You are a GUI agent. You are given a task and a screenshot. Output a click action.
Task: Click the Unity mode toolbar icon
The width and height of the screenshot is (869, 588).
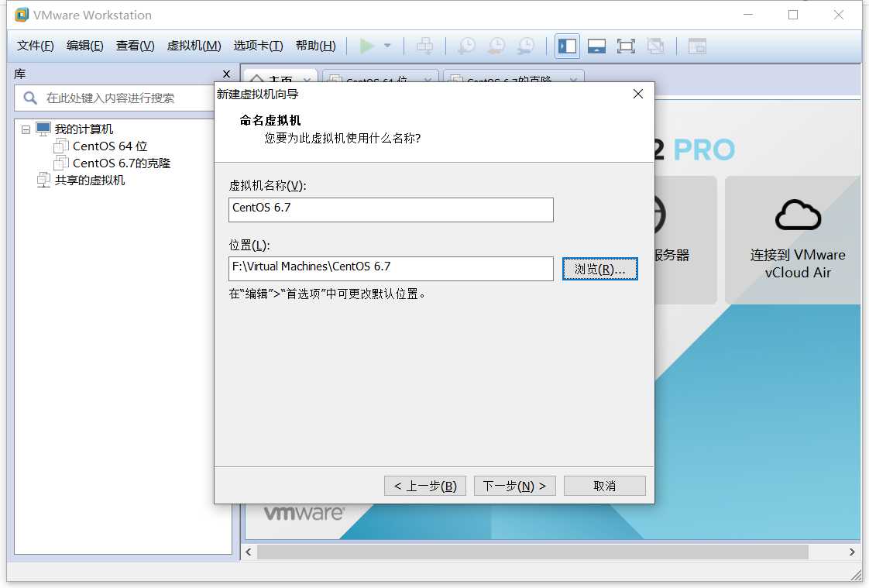[x=656, y=46]
